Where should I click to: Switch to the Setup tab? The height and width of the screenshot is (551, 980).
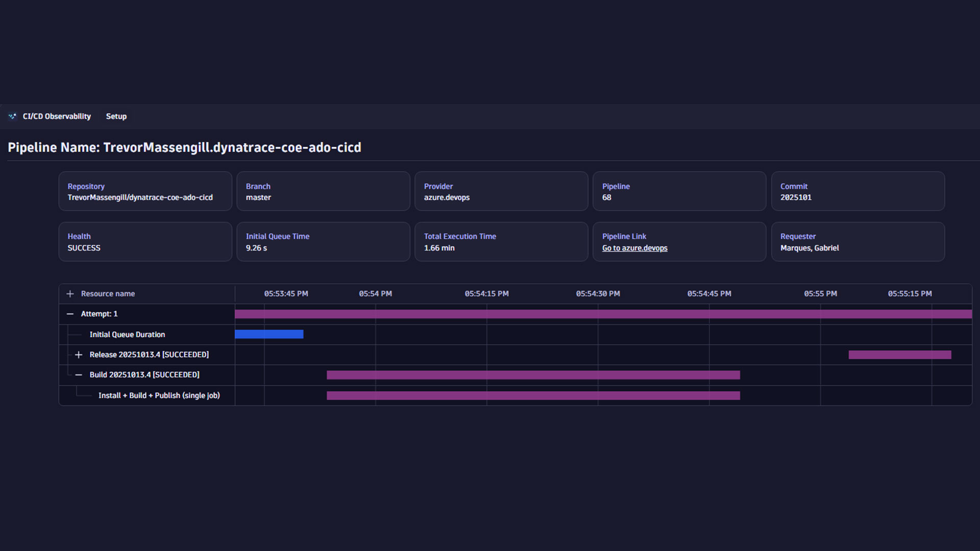point(116,116)
